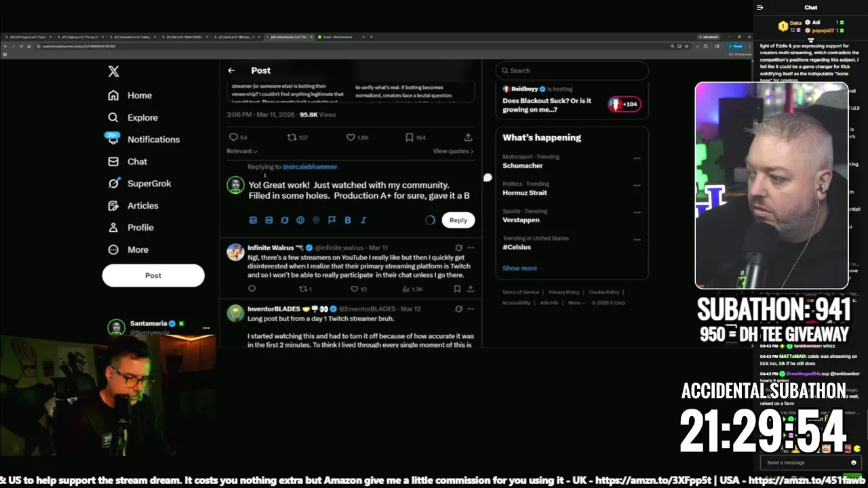Open Infinite Walrus profile name
The image size is (868, 488).
[x=271, y=248]
